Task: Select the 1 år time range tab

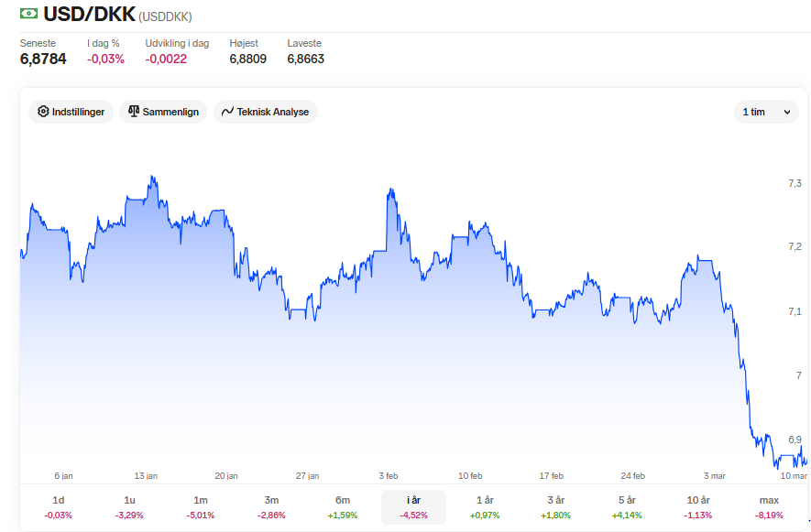Action: click(485, 507)
